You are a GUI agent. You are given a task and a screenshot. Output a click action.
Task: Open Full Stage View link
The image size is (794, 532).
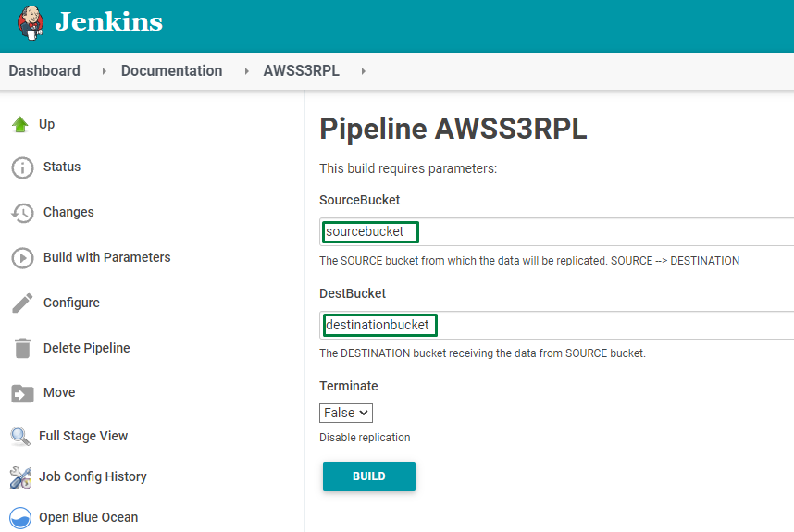(x=83, y=436)
